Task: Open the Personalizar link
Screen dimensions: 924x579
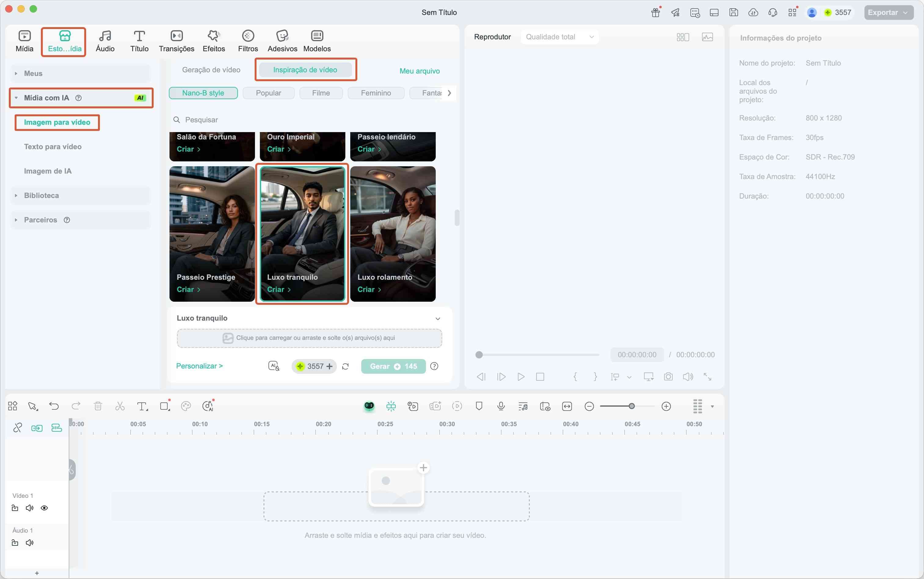Action: 199,366
